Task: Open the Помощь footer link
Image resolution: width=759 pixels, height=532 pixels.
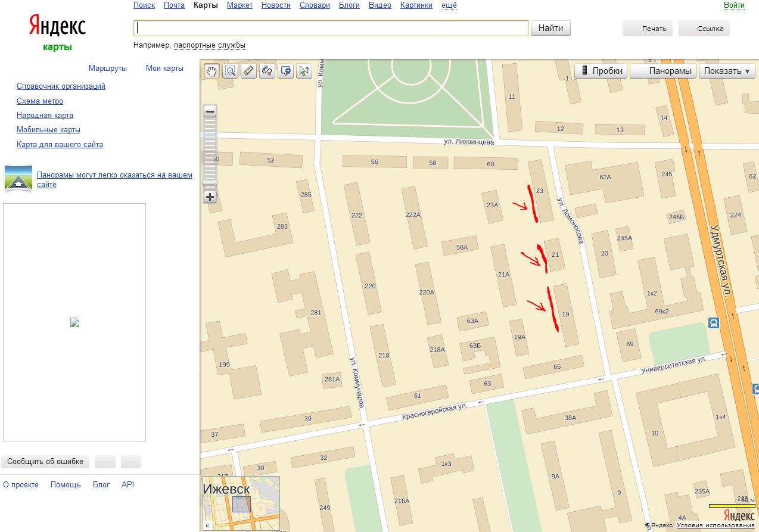Action: (66, 485)
